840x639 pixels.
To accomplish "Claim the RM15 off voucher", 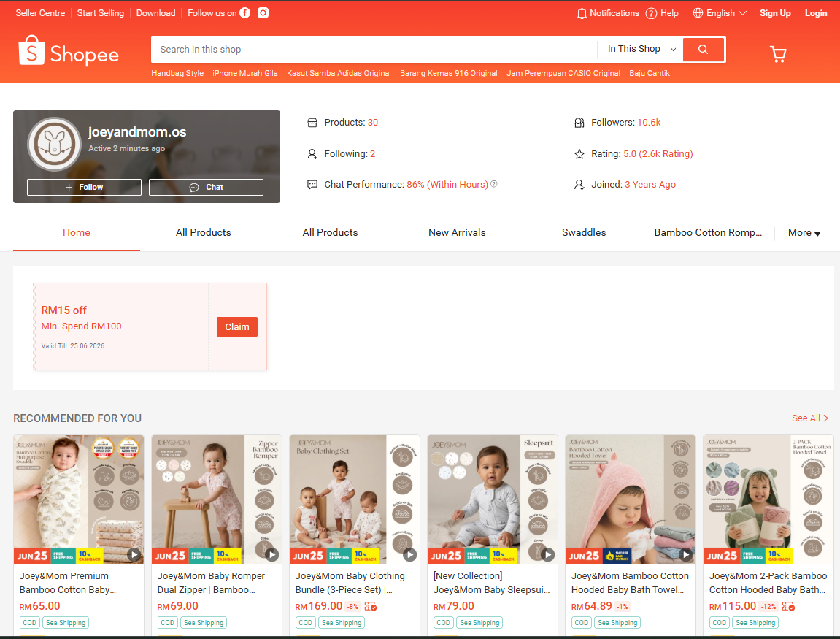I will [236, 326].
